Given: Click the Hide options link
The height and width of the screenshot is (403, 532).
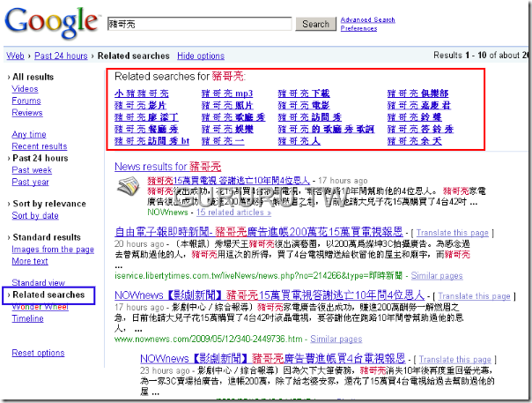Looking at the screenshot, I should (x=201, y=56).
